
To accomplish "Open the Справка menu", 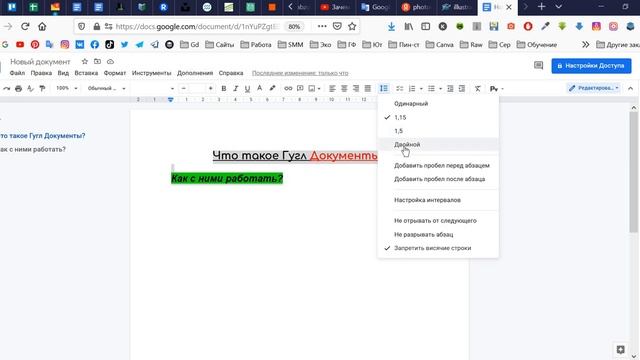I will (231, 73).
